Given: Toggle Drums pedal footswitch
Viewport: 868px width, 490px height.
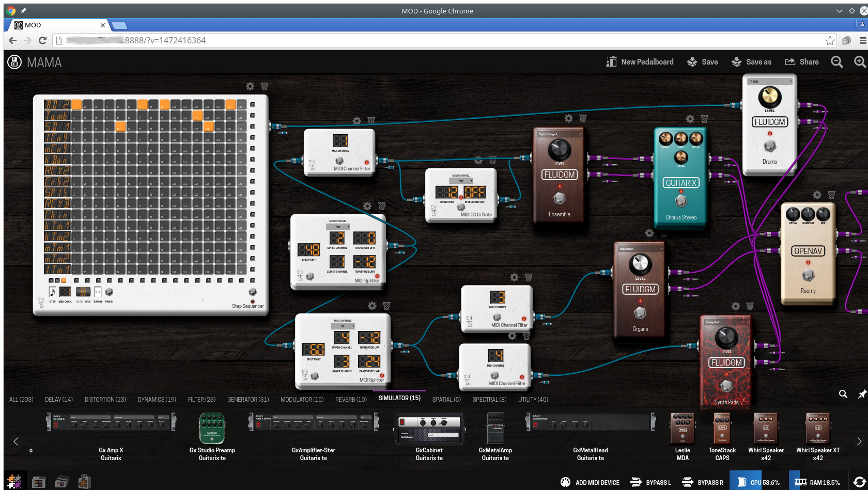Looking at the screenshot, I should 770,146.
